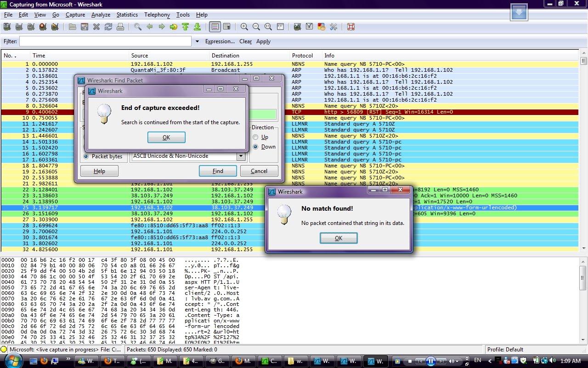Viewport: 588px width, 368px height.
Task: Print packets printer icon
Action: [120, 27]
